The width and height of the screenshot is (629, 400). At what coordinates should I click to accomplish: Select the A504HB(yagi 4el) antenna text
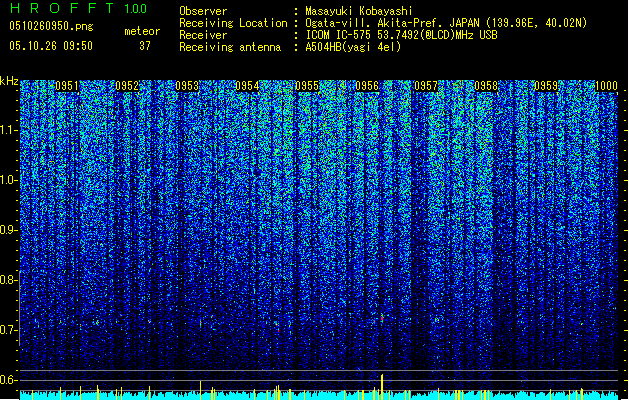[x=353, y=47]
